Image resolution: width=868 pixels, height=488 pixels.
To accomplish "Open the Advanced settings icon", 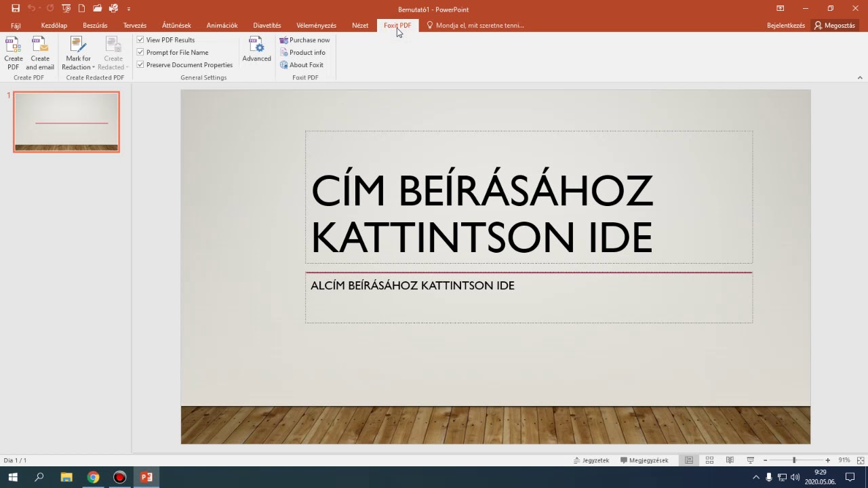I will [256, 49].
